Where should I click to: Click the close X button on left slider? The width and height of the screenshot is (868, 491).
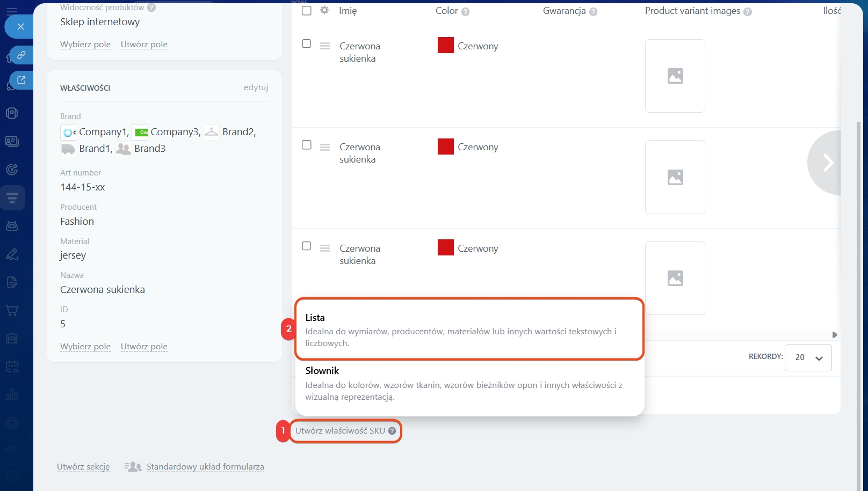click(x=20, y=26)
